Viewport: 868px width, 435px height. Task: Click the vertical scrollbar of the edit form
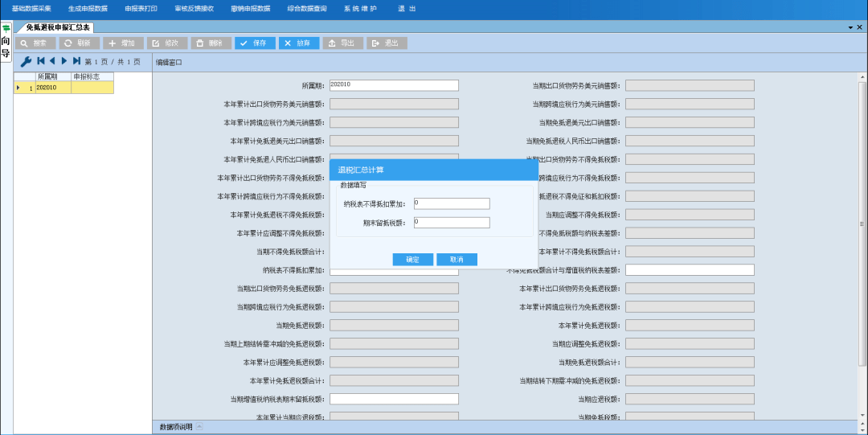[x=862, y=225]
